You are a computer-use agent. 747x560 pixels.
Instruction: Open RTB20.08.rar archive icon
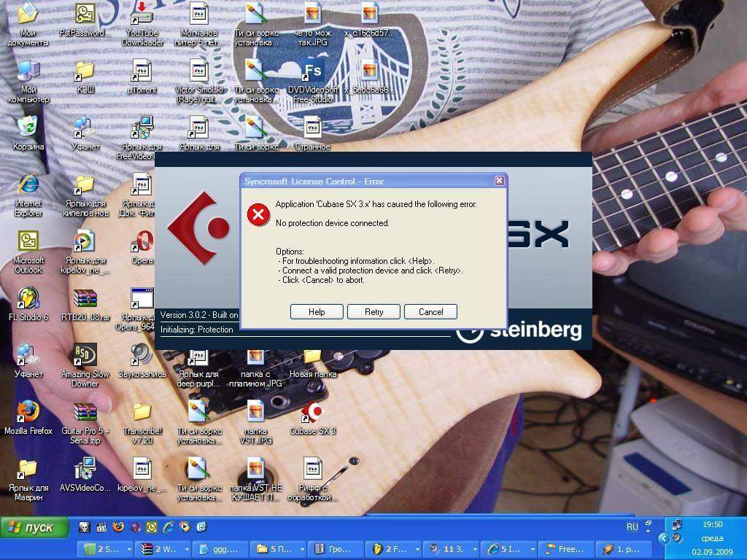[85, 305]
